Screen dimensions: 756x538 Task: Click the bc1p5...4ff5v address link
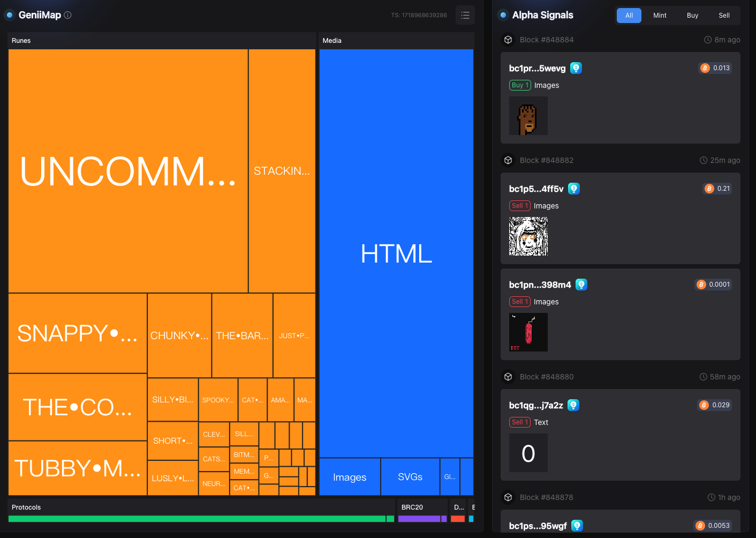coord(536,189)
